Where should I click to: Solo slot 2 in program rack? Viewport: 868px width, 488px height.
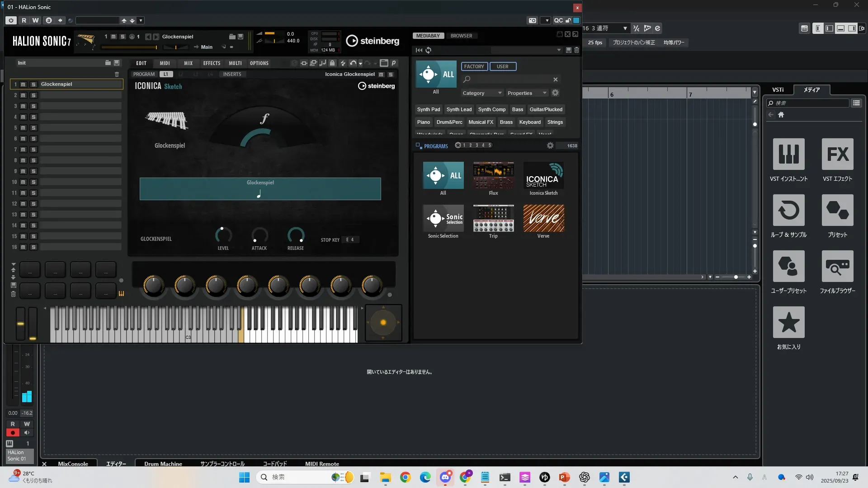(33, 95)
